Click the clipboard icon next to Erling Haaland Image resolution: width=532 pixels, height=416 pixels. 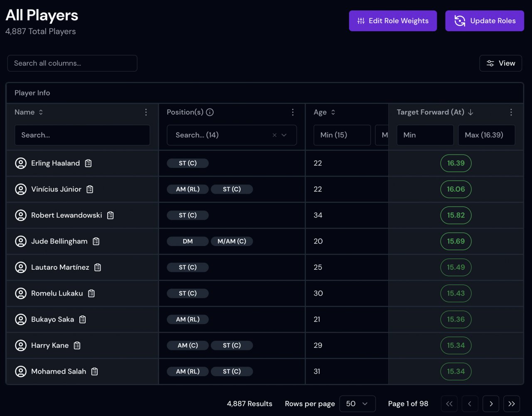pos(88,163)
